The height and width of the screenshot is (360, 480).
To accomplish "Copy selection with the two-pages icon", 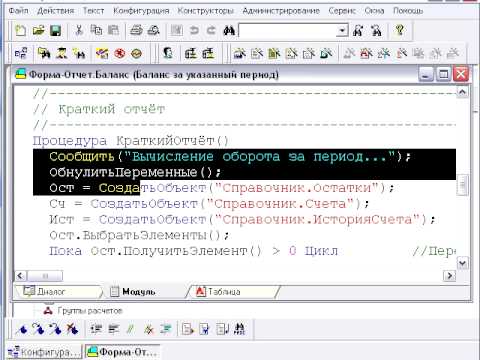I will point(96,31).
